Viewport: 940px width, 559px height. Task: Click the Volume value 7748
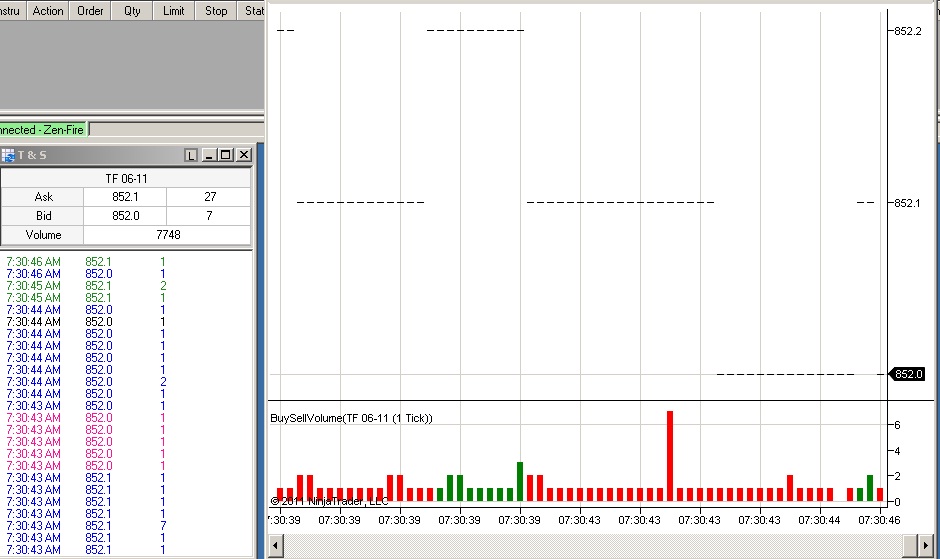click(167, 235)
